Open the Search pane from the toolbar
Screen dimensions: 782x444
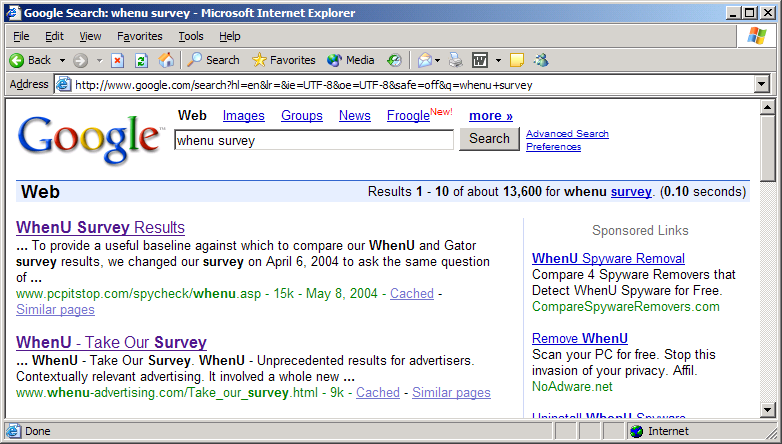coord(213,60)
